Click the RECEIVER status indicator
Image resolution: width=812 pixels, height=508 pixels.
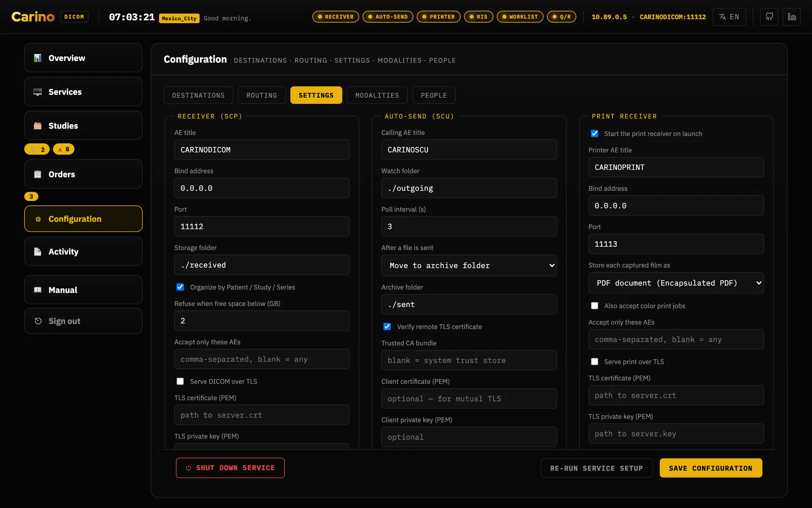tap(336, 17)
